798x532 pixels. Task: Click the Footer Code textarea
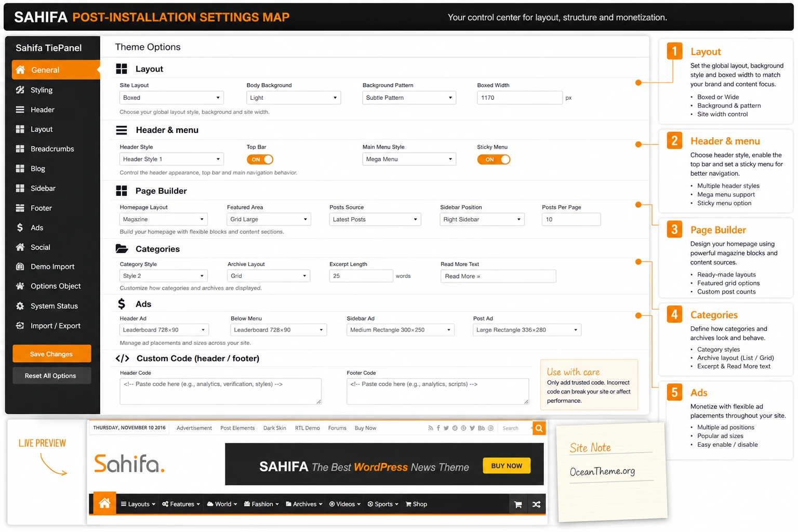(437, 391)
